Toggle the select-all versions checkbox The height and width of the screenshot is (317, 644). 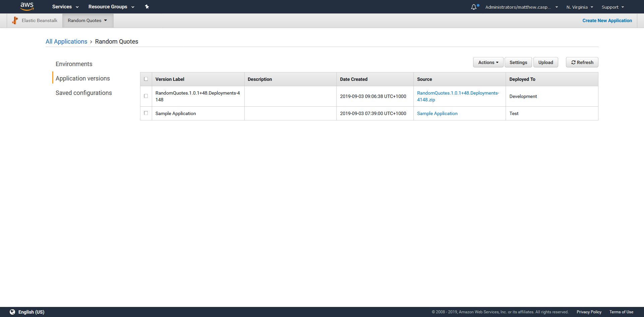[146, 79]
